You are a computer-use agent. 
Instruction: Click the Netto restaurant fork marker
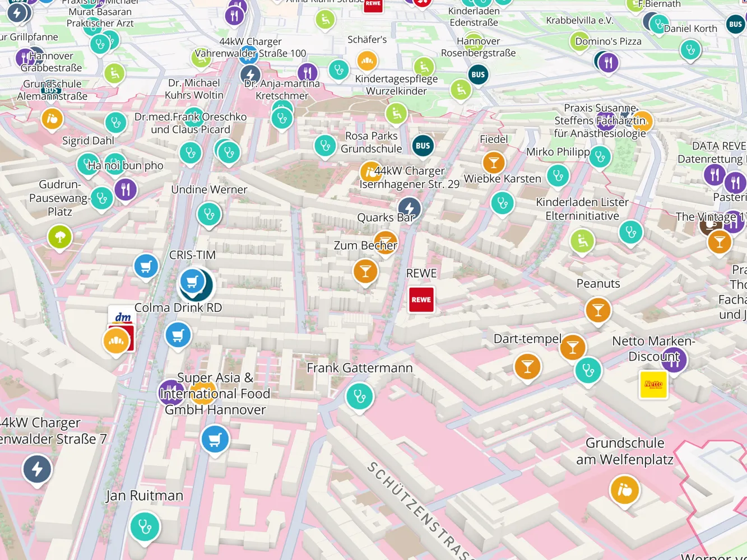[674, 360]
